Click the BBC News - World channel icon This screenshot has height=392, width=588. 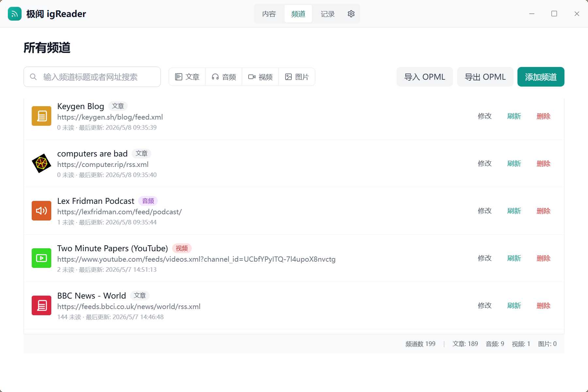coord(41,305)
